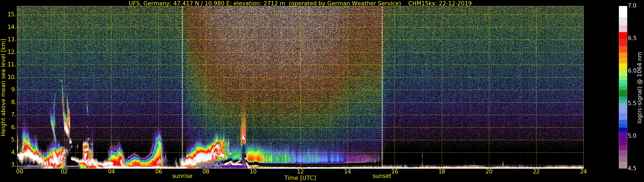Click the 6 km height tick label

click(14, 127)
